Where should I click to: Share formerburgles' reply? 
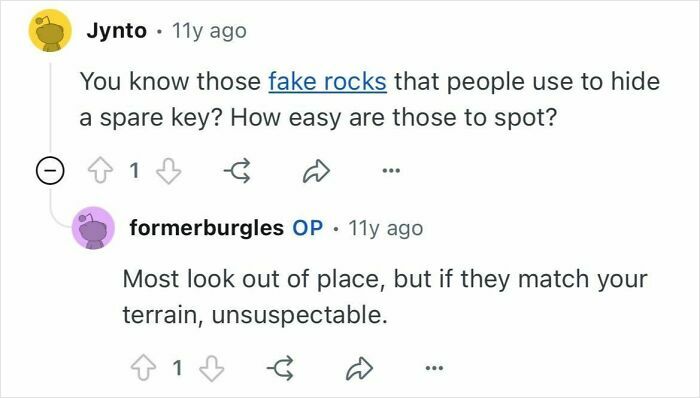[359, 368]
